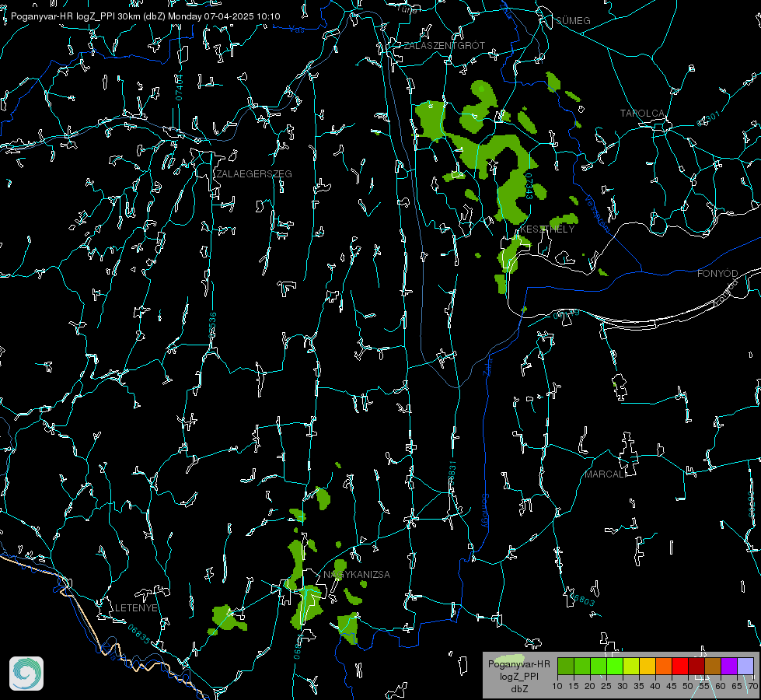Select the 55 dBZ brown swatch

(713, 666)
